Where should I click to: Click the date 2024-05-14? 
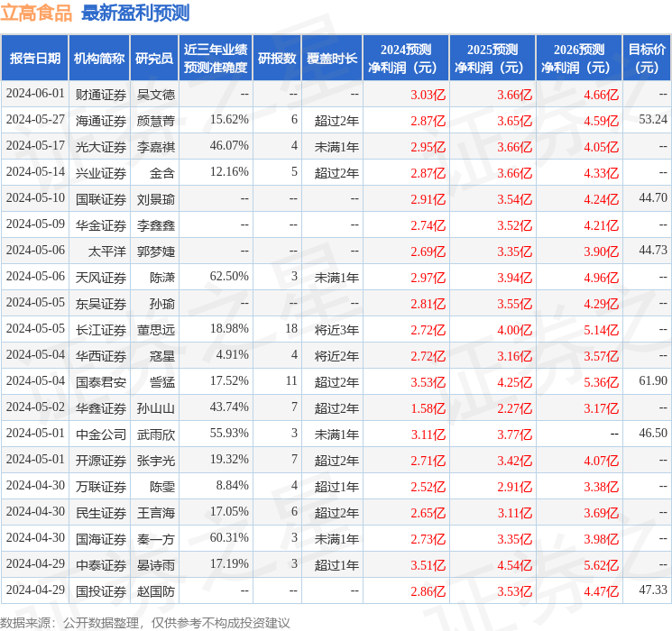[35, 172]
